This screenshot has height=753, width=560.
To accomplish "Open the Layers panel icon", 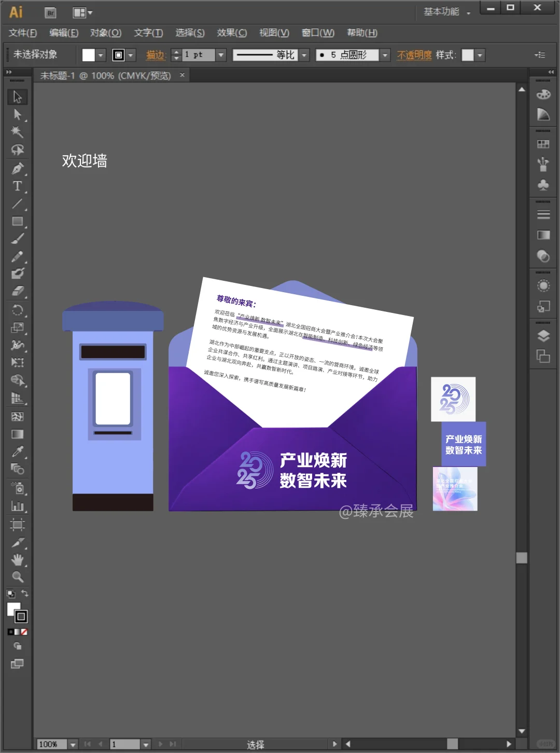I will click(x=543, y=336).
